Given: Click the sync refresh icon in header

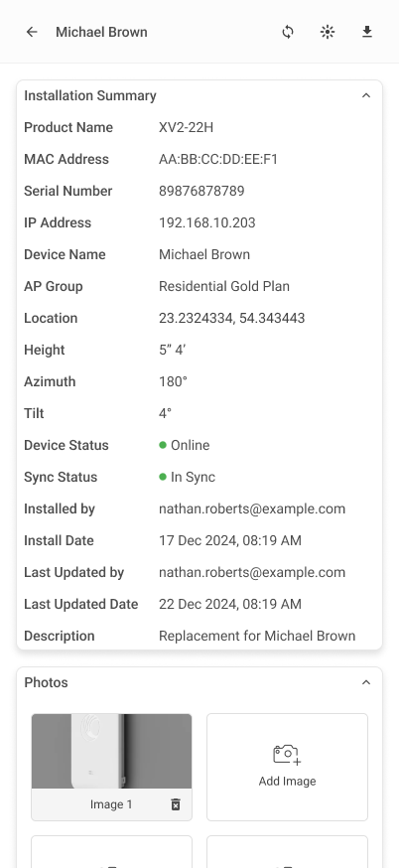Looking at the screenshot, I should [288, 32].
